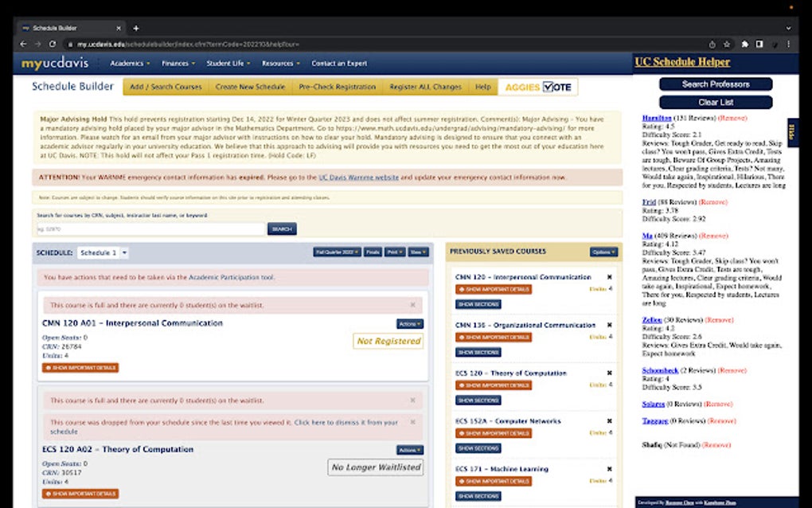Navigate back with the browser back arrow

click(22, 44)
